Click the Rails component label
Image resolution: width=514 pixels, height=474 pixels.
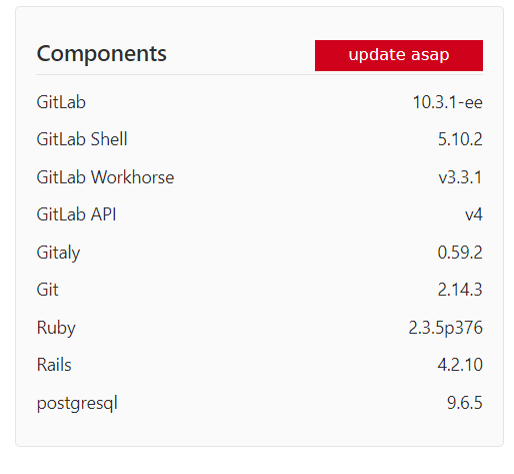click(x=54, y=365)
